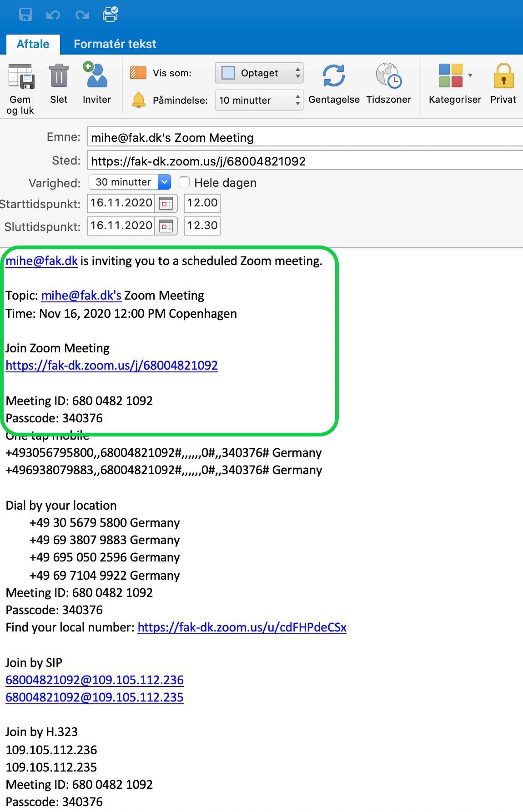Click Gem og luk save and close
Screen dimensions: 523x812
(x=20, y=89)
